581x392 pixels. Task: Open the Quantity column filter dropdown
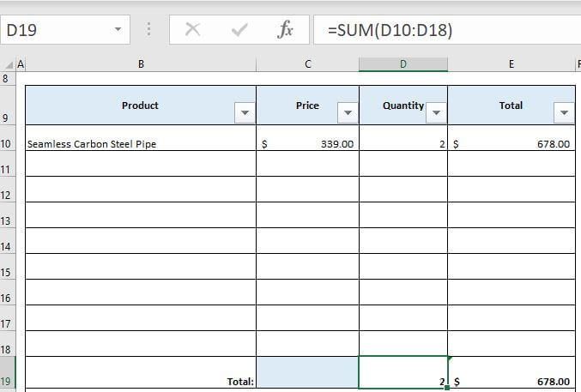pos(437,113)
